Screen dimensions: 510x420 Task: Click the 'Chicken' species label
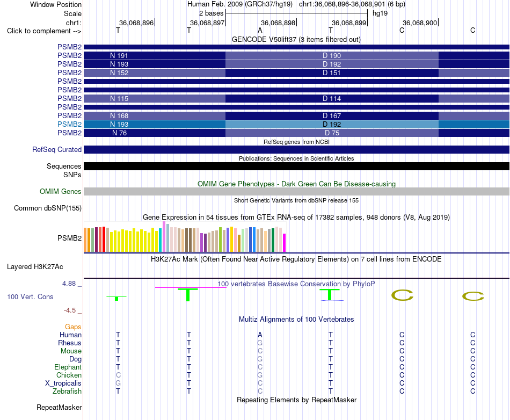tap(69, 375)
